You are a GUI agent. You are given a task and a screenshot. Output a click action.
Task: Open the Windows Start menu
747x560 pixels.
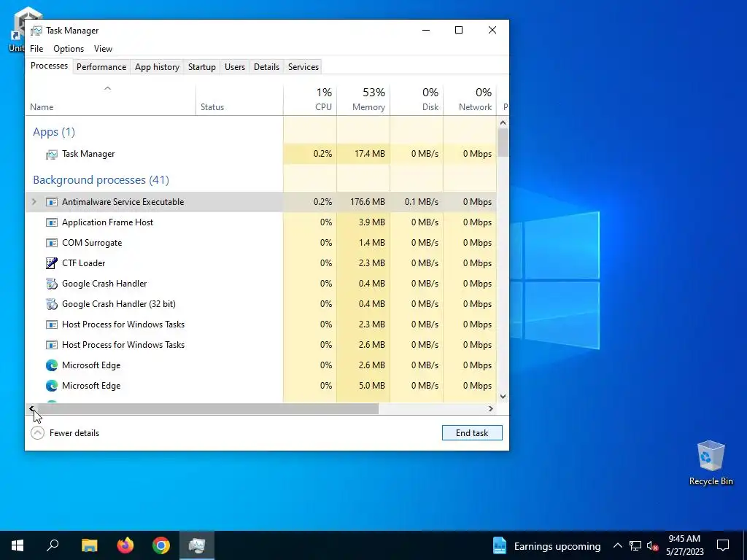pyautogui.click(x=18, y=545)
